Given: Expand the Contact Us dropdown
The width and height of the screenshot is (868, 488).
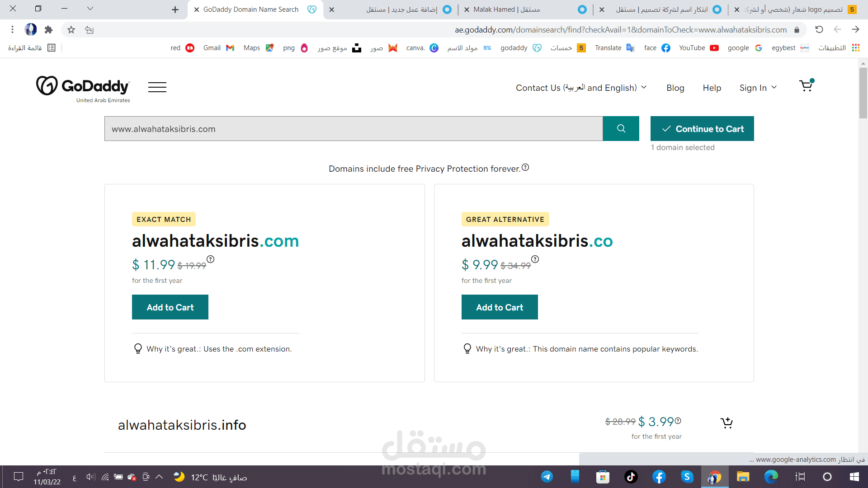Looking at the screenshot, I should pos(581,88).
